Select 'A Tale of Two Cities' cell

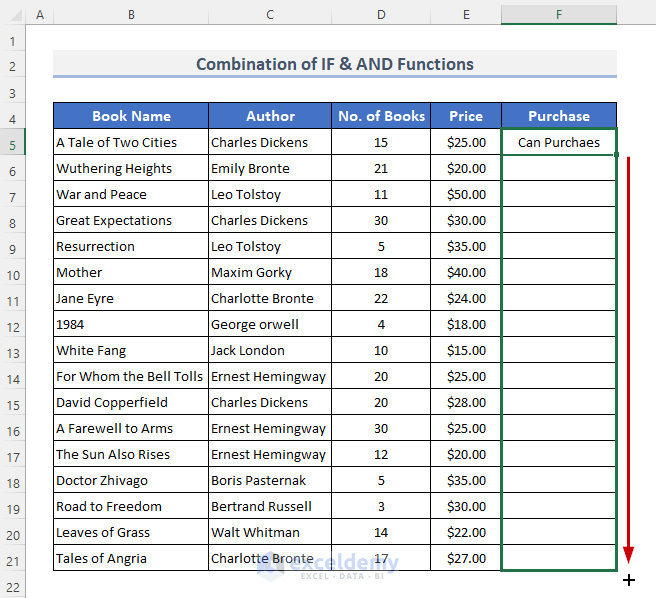131,142
